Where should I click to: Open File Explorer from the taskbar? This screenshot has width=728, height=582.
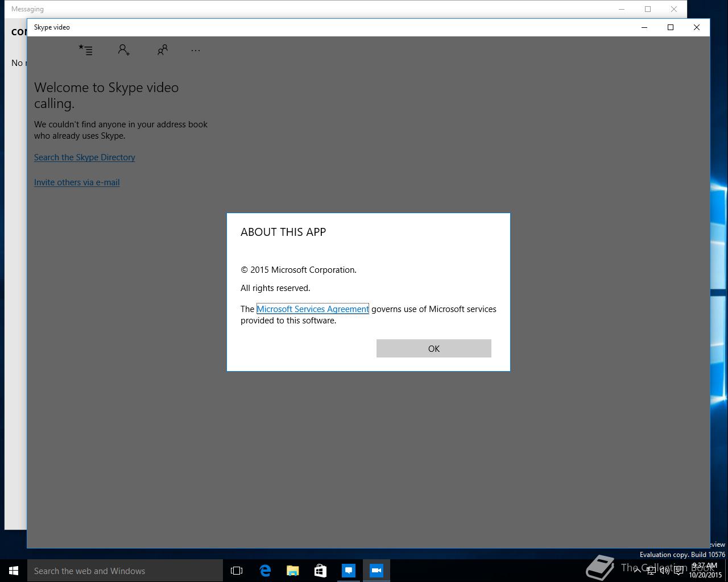point(292,571)
